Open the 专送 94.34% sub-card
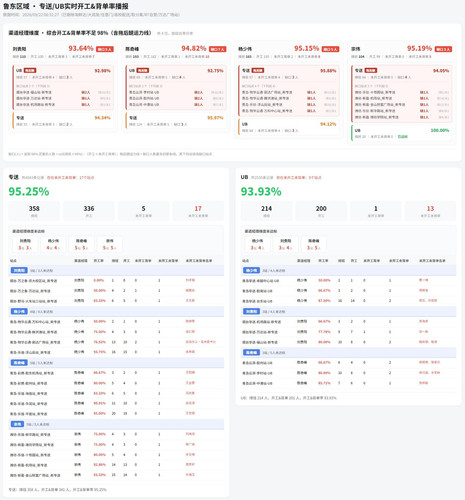 [63, 121]
